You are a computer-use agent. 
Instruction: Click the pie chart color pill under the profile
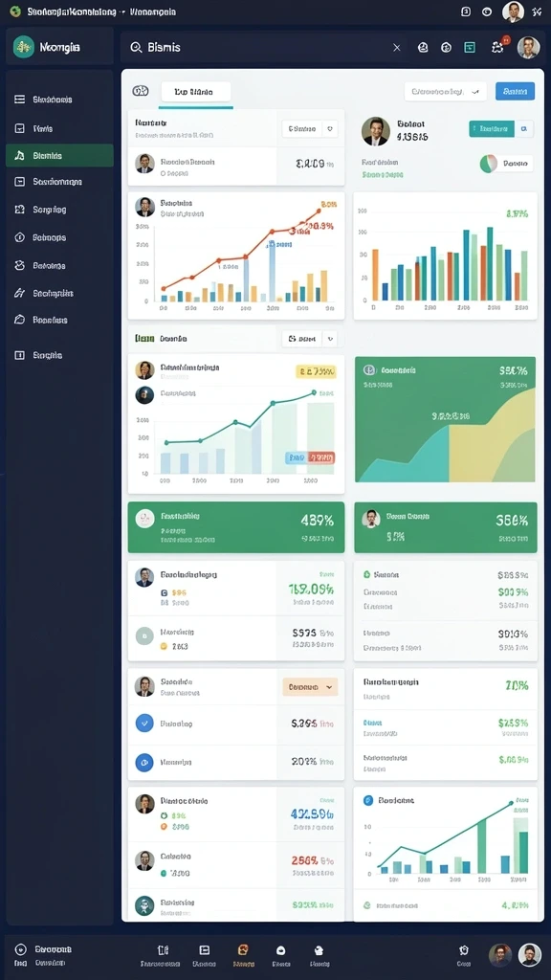coord(506,164)
